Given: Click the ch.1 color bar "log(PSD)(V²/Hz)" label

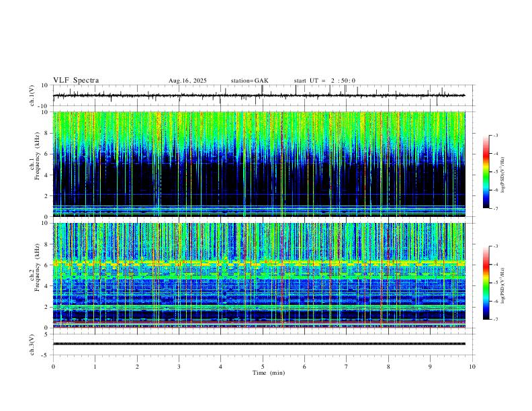Looking at the screenshot, I should (x=502, y=175).
